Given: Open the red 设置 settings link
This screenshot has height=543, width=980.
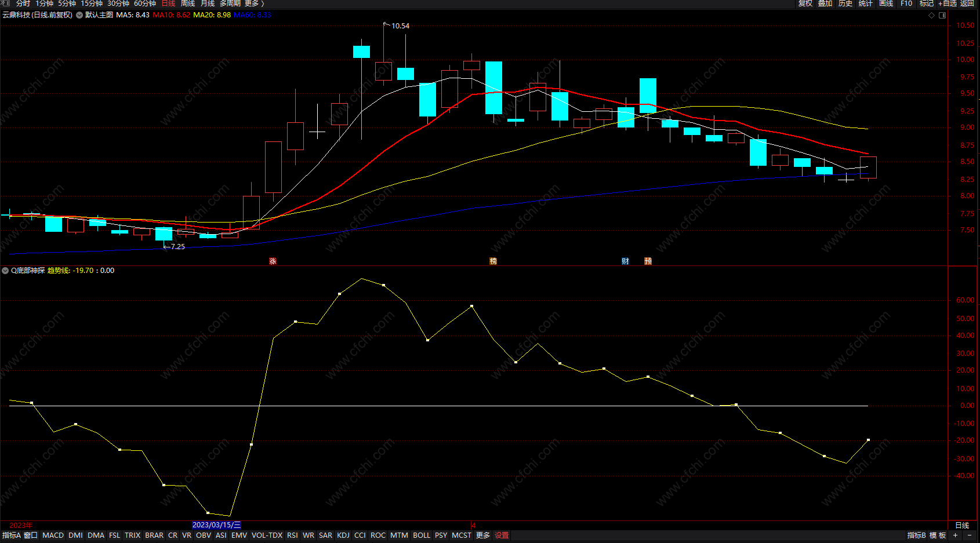Looking at the screenshot, I should tap(502, 535).
